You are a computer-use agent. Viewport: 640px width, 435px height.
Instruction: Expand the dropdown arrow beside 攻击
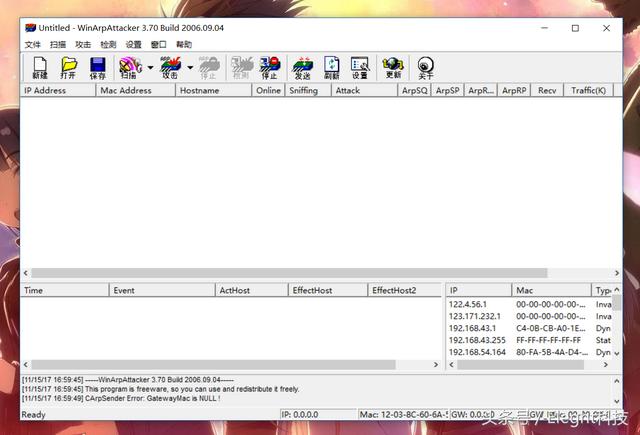click(x=190, y=69)
